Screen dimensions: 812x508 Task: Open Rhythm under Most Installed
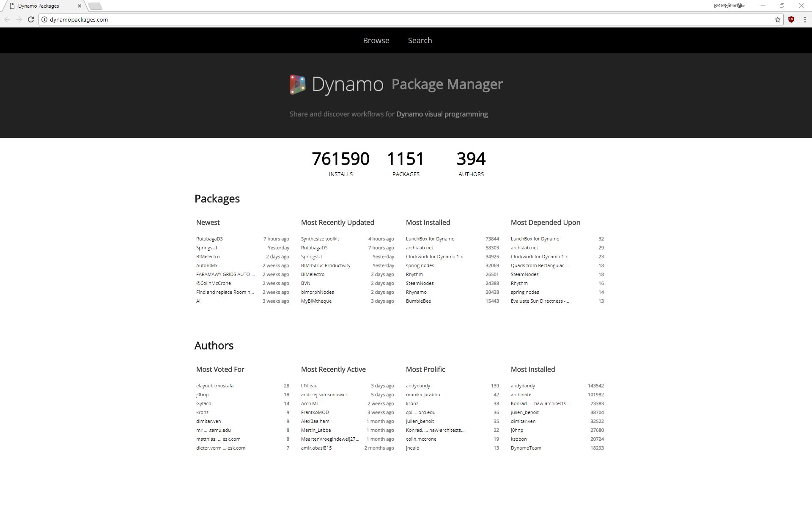[x=414, y=274]
